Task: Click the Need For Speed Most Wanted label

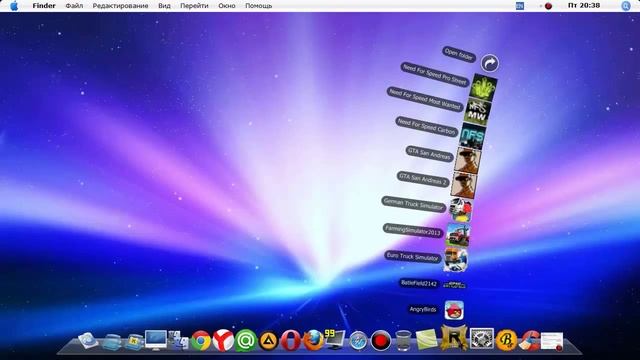Action: tap(424, 99)
